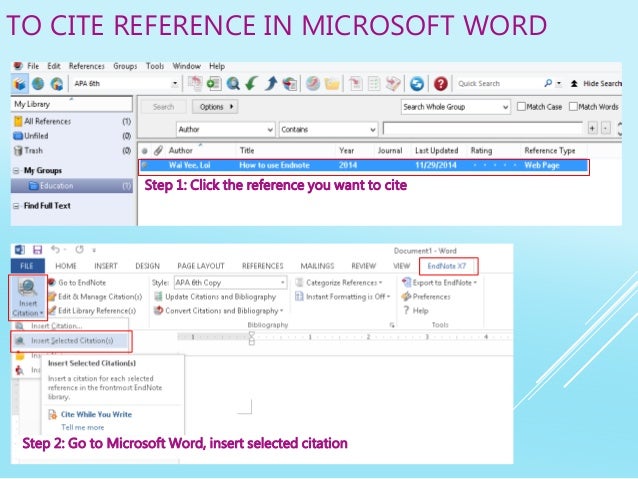Open Online Search magnifier icon in toolbar

(x=233, y=83)
